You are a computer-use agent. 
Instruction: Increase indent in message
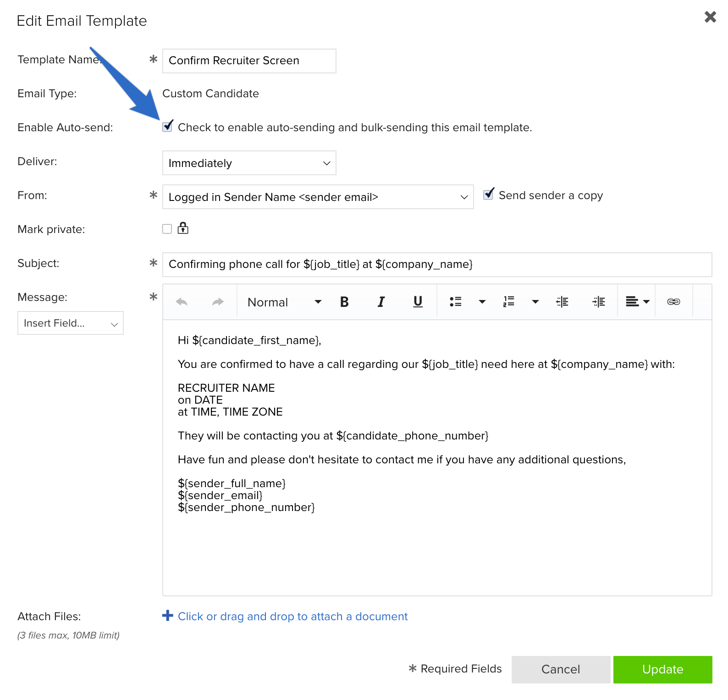coord(599,302)
